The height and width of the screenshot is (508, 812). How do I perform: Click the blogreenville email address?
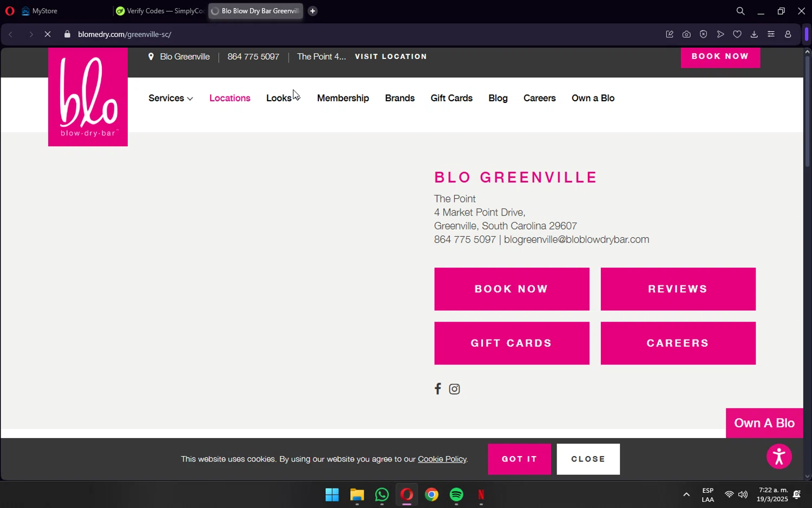pos(577,239)
